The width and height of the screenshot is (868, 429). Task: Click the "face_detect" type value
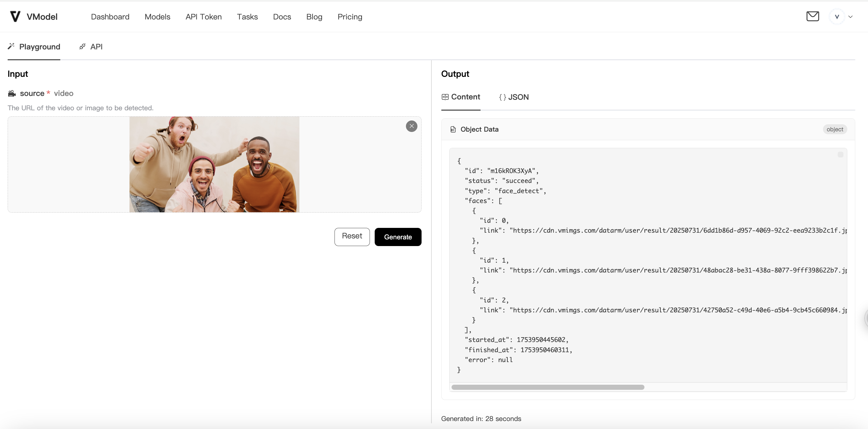[x=519, y=191]
